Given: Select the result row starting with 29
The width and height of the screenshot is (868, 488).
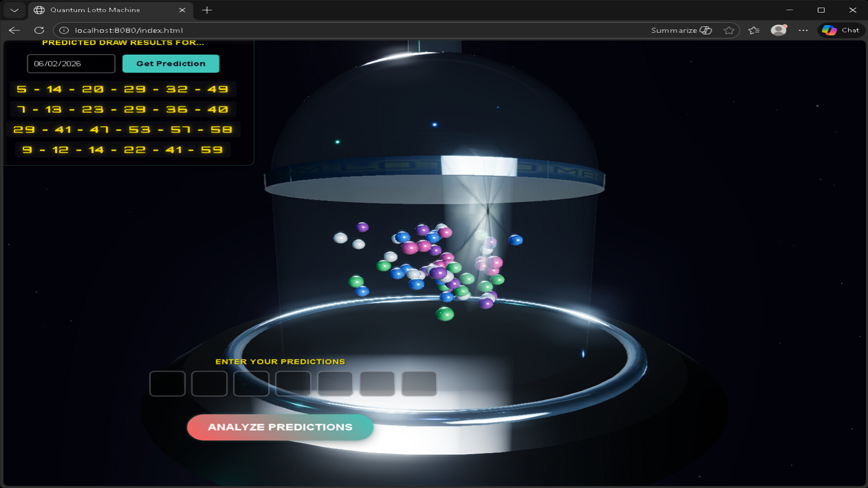Looking at the screenshot, I should (x=122, y=129).
